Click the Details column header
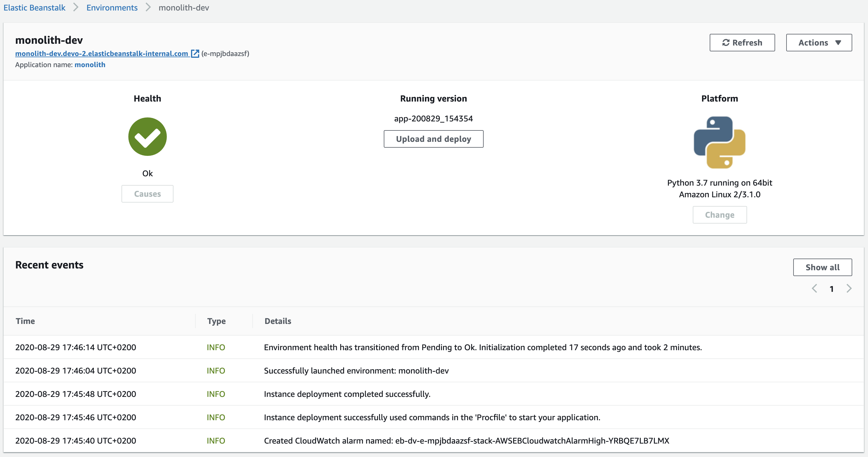 pos(278,321)
